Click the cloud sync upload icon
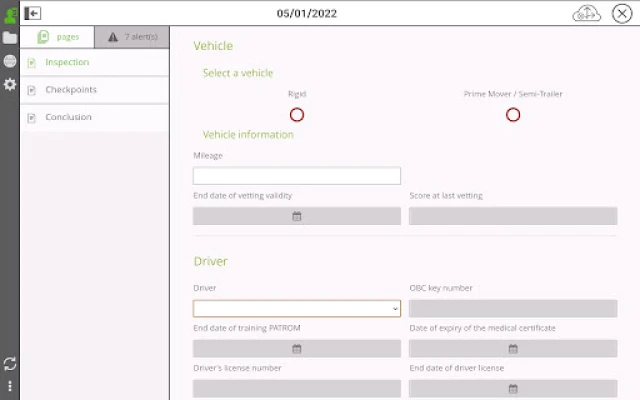Screen dimensions: 640x400 click(x=587, y=13)
